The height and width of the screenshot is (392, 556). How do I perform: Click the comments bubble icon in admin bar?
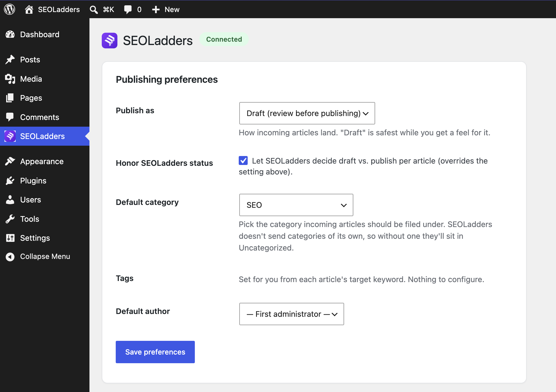[128, 10]
